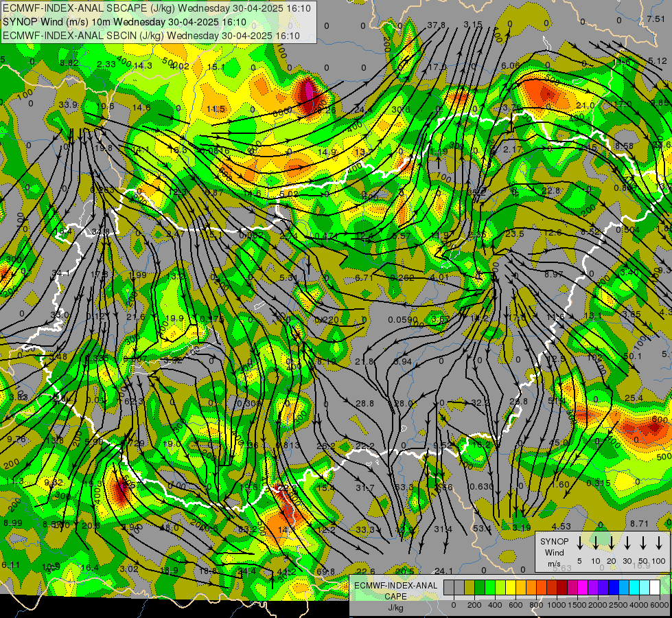
Task: Click the '6.11' value at lower left
Action: tap(11, 565)
